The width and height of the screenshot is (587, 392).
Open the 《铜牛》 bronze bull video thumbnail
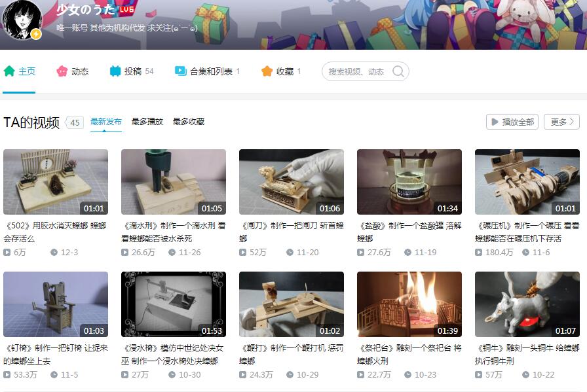point(527,304)
